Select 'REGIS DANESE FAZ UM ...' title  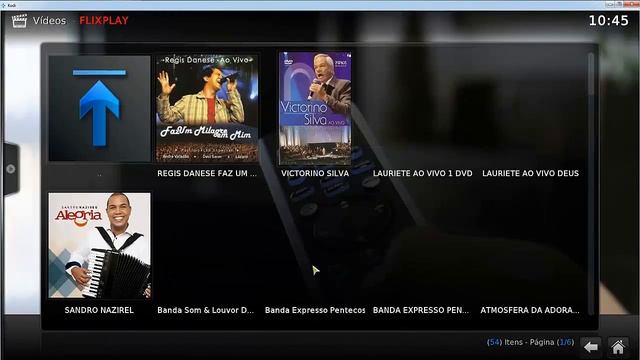coord(207,173)
